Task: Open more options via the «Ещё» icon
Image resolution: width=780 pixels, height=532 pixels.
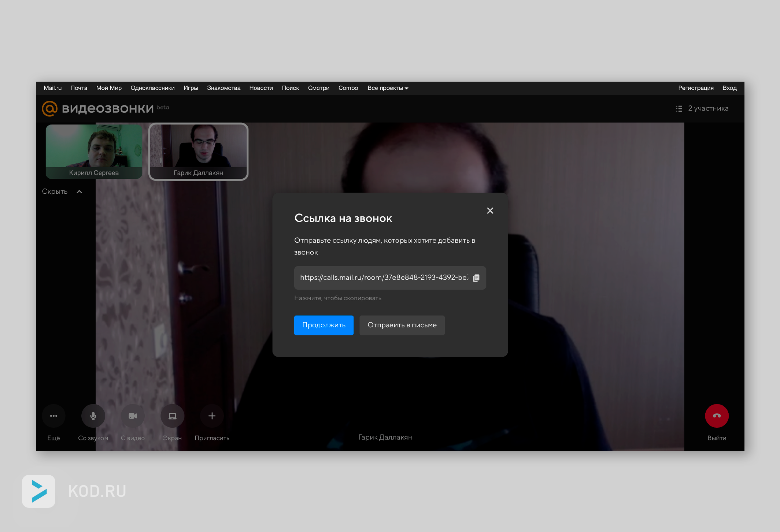Action: click(53, 416)
